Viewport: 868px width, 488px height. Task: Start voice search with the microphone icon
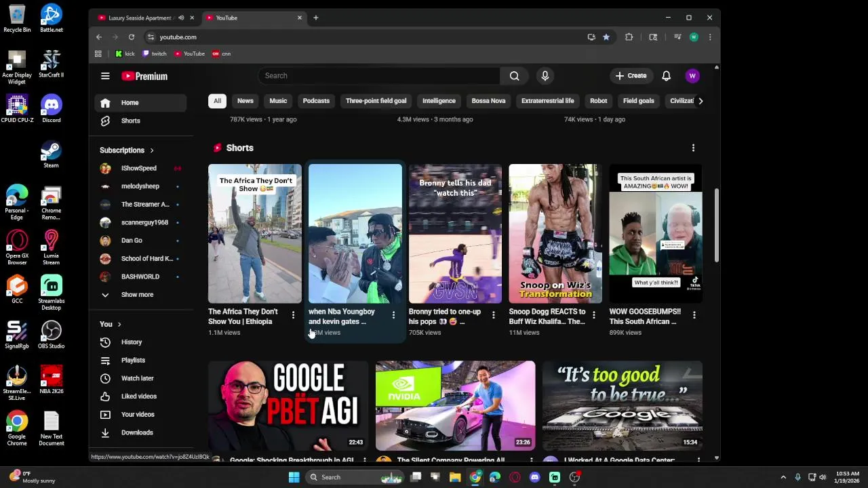click(545, 76)
